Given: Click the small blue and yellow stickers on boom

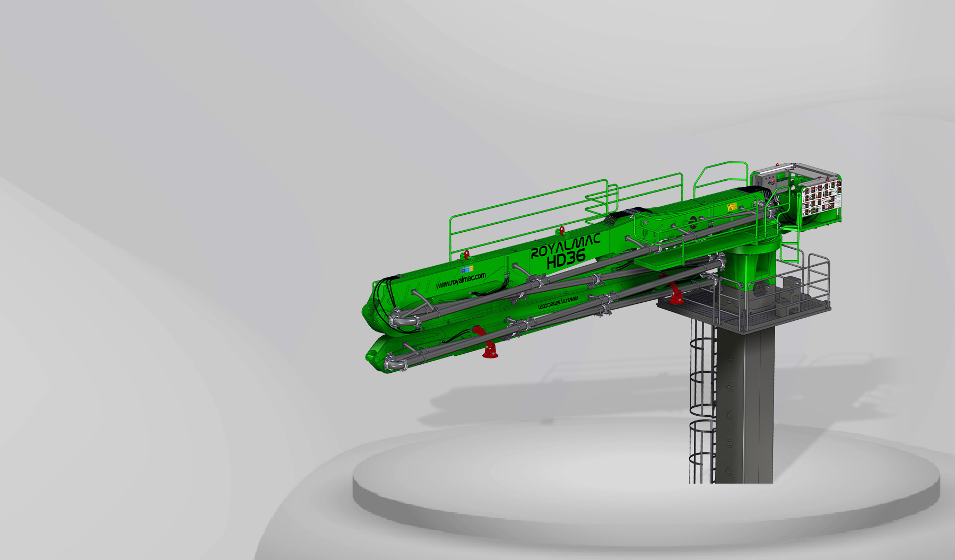Looking at the screenshot, I should pos(467,269).
